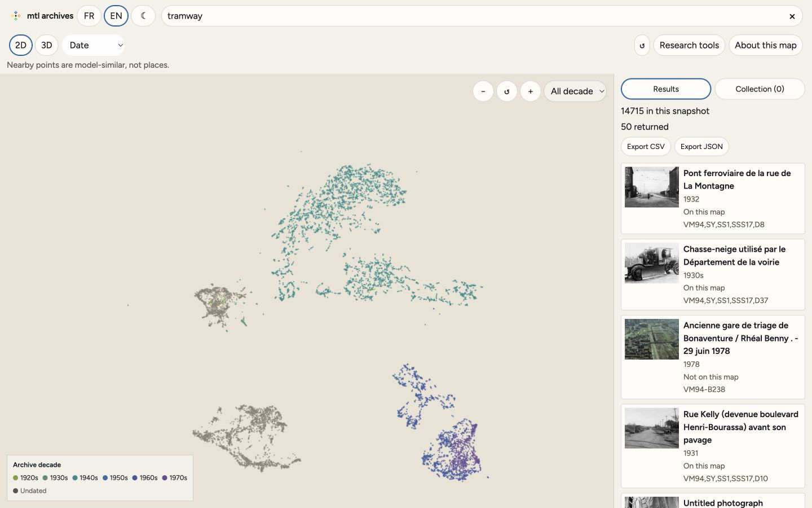The width and height of the screenshot is (812, 508).
Task: Click reference code VM94,SY,SS1,SSS17,D37
Action: 726,301
